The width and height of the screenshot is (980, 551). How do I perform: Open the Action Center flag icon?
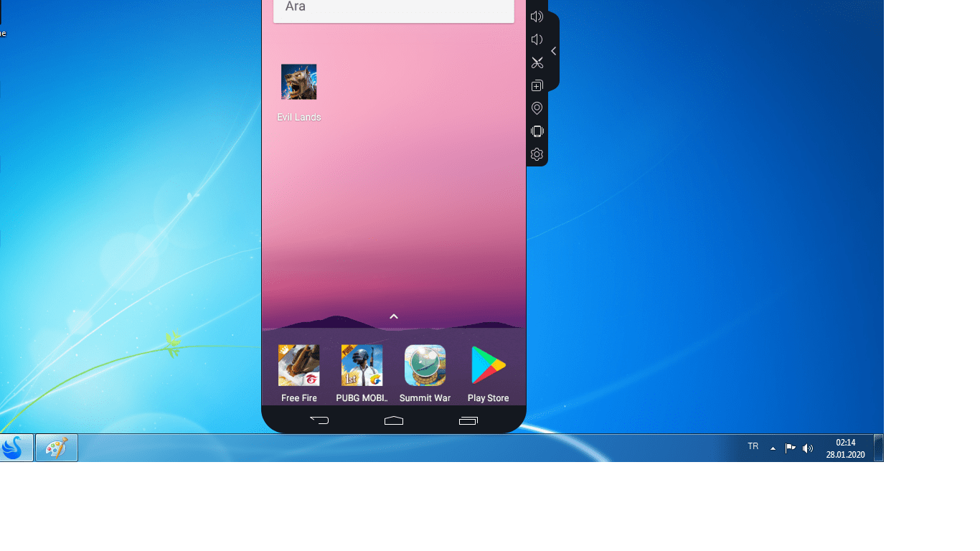790,448
